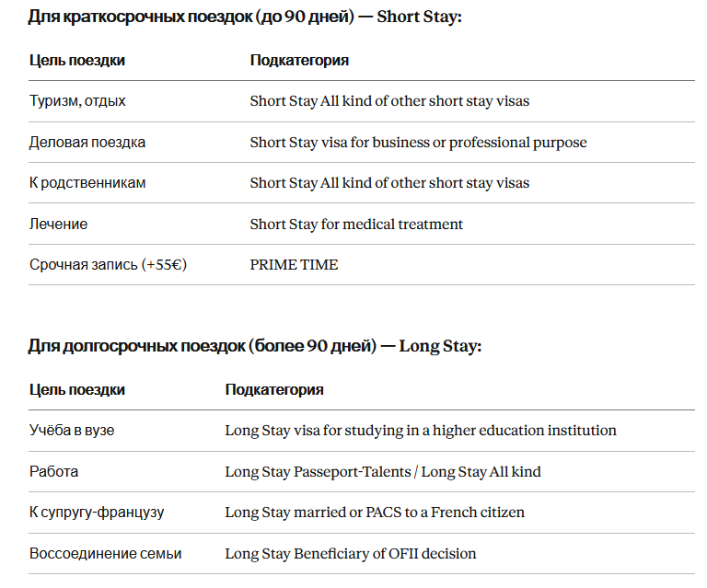Click 'Long Stay Beneficiary of OFII decision'
707x588 pixels.
click(x=351, y=553)
